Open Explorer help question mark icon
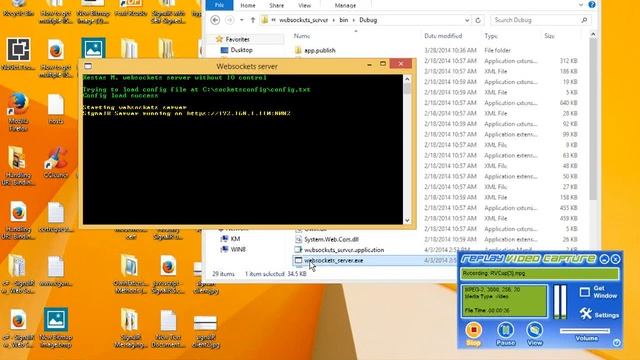Screen dimensions: 640x360 [592, 5]
